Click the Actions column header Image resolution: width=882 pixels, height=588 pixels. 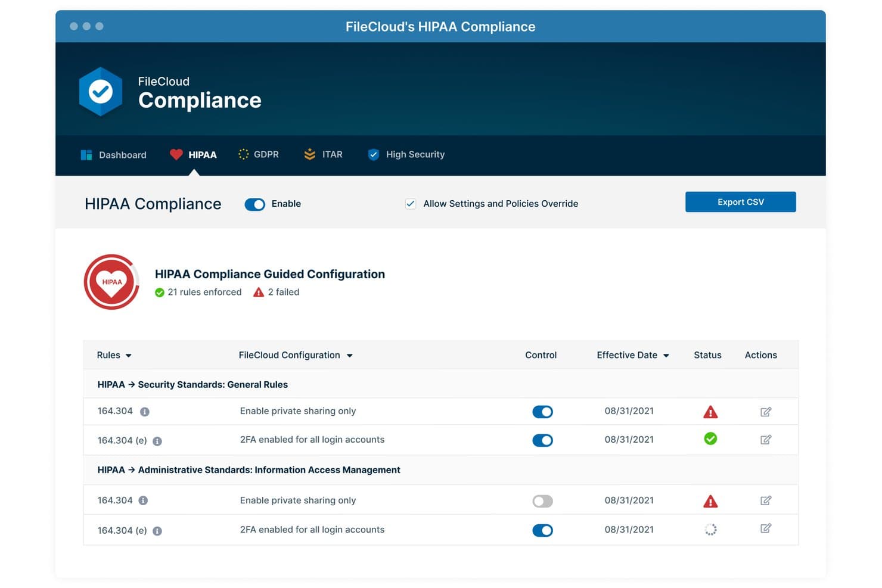[760, 355]
